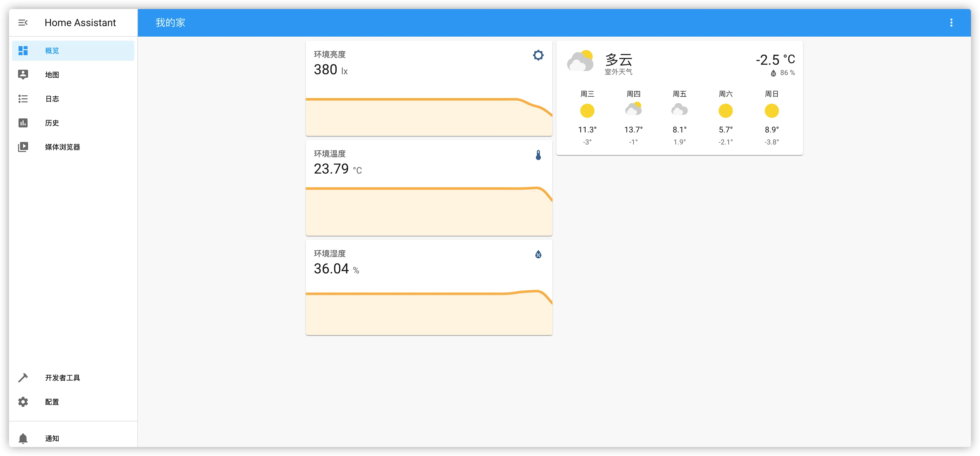980x456 pixels.
Task: Click the 环境温度 temperature graph
Action: 429,209
